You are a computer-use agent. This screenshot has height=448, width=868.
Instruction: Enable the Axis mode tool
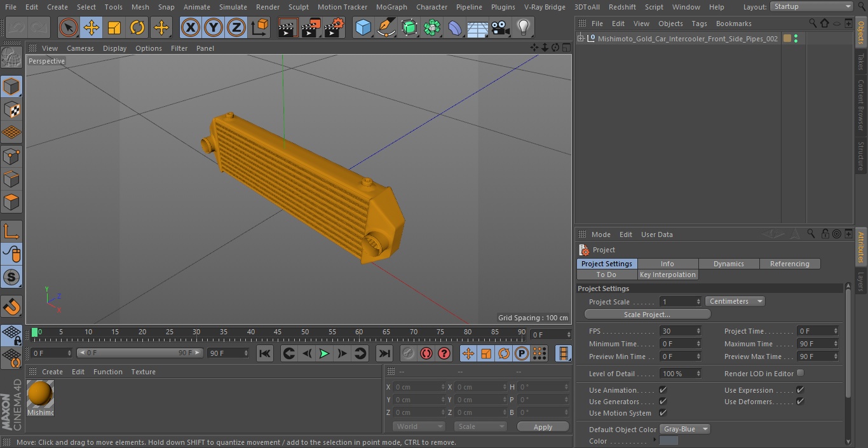pos(11,231)
